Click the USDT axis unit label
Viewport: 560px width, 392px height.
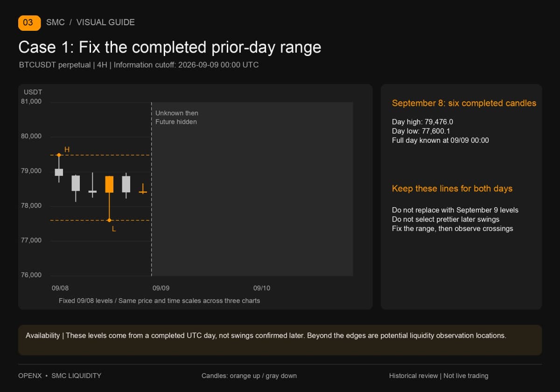pyautogui.click(x=33, y=92)
